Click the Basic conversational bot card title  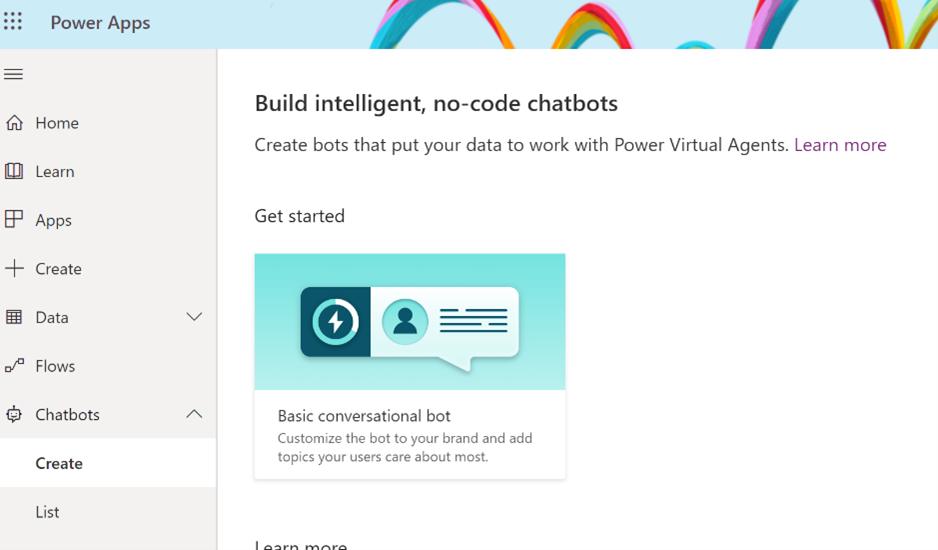pos(364,416)
